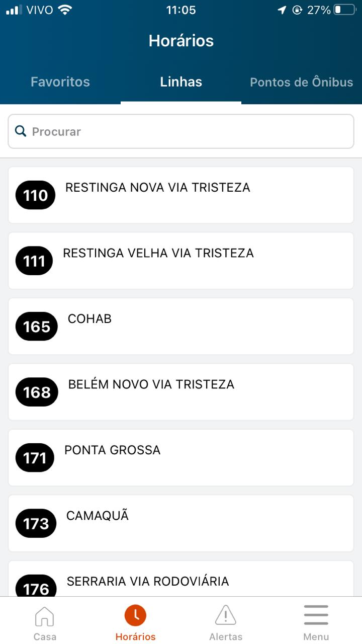Open the Alertas warning icon

(226, 615)
